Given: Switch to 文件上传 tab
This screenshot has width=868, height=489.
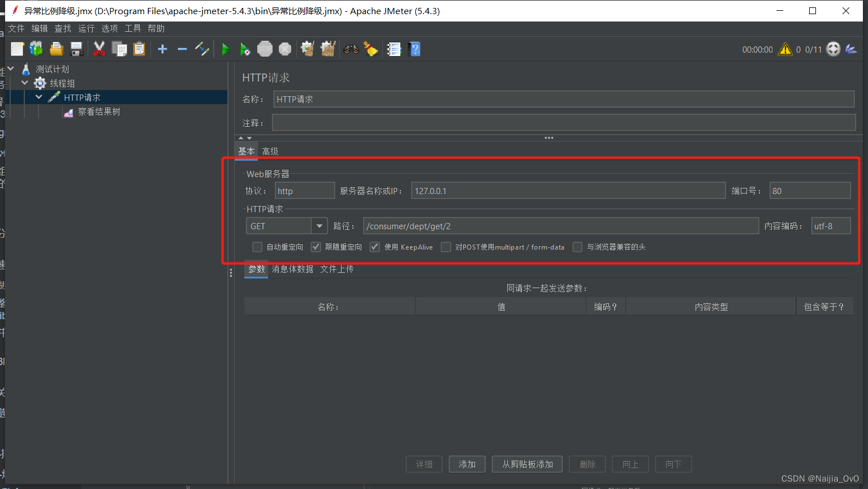Looking at the screenshot, I should pos(337,269).
